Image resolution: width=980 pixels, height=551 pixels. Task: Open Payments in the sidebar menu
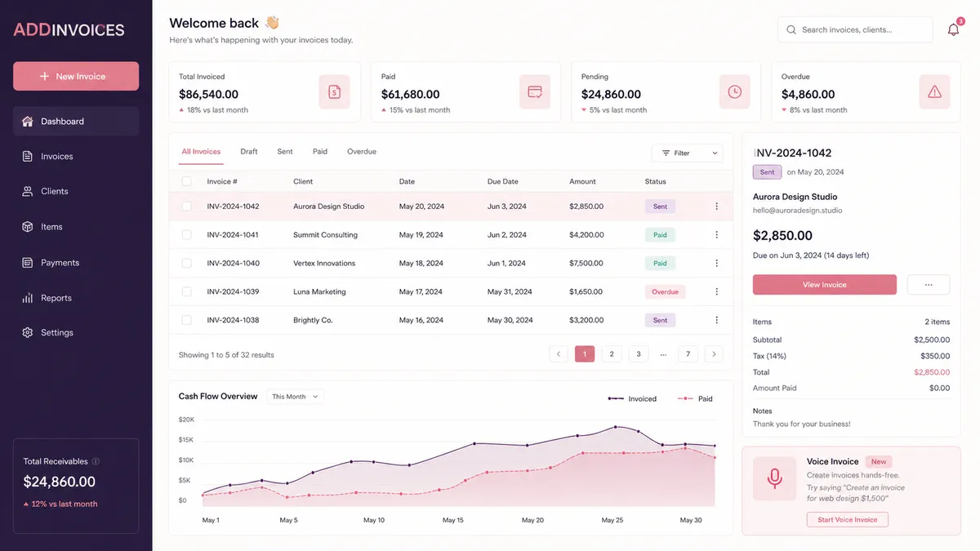tap(76, 262)
